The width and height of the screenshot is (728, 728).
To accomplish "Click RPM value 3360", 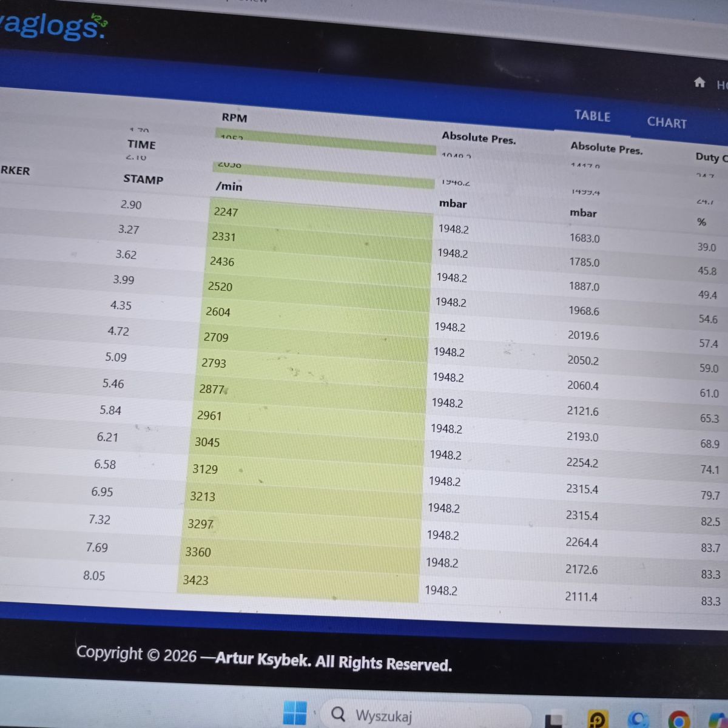I will coord(198,552).
